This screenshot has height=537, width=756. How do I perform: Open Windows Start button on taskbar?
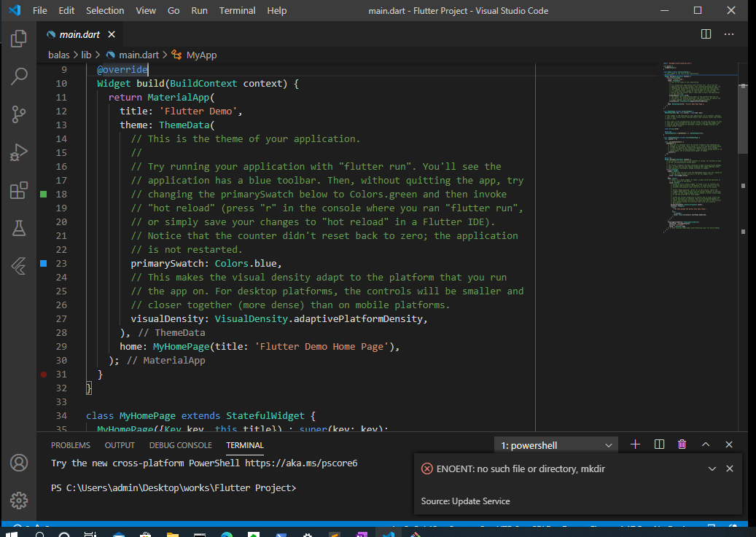pos(12,534)
